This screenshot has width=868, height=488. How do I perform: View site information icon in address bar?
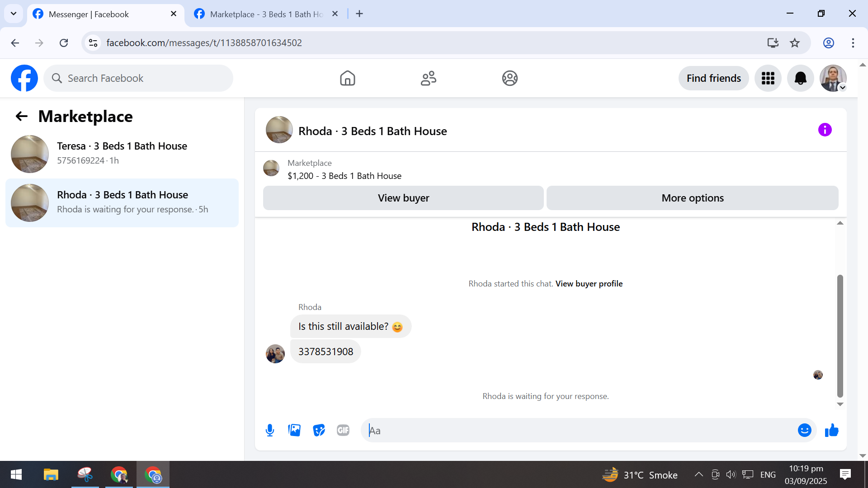point(93,43)
